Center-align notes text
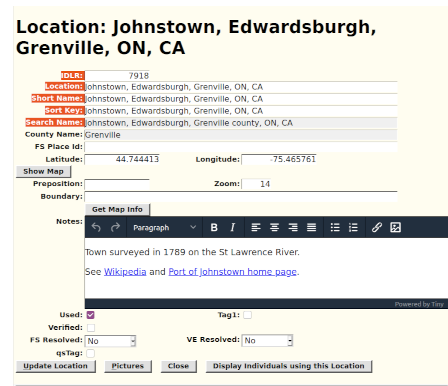448x386 pixels. click(x=274, y=228)
